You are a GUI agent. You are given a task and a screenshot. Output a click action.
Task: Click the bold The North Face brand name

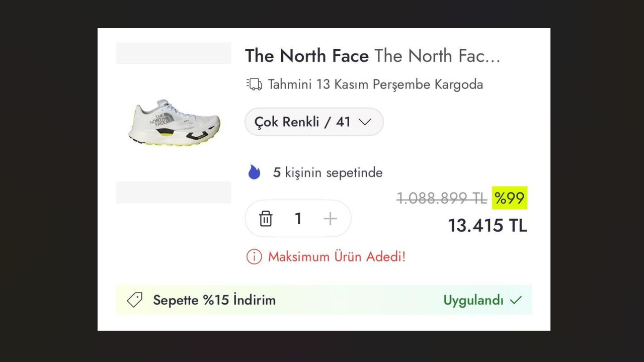tap(307, 56)
